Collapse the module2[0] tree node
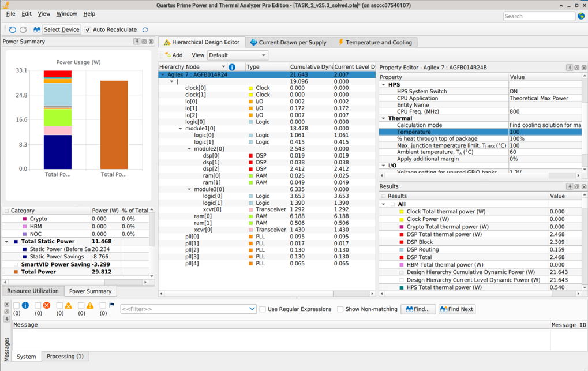The width and height of the screenshot is (588, 371). (189, 149)
